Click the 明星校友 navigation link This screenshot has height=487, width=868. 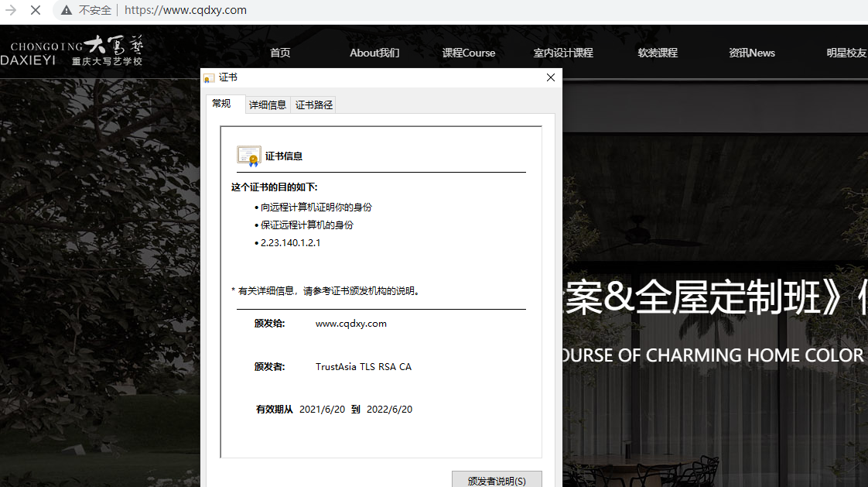(849, 53)
